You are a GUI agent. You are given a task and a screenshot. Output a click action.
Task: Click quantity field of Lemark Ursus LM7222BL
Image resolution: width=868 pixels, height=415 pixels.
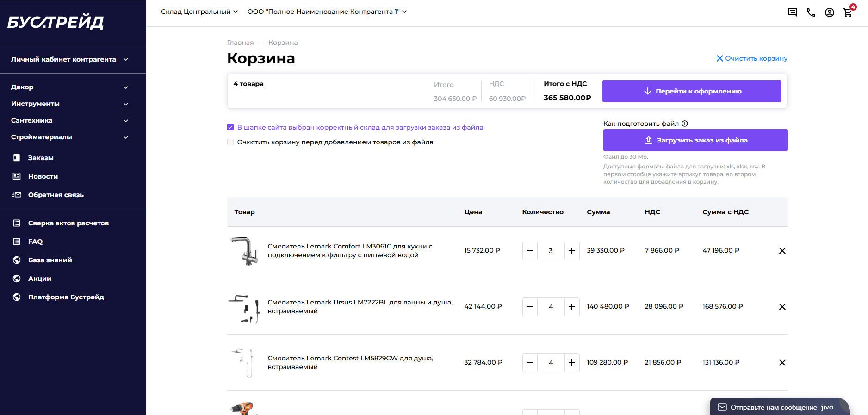(551, 307)
